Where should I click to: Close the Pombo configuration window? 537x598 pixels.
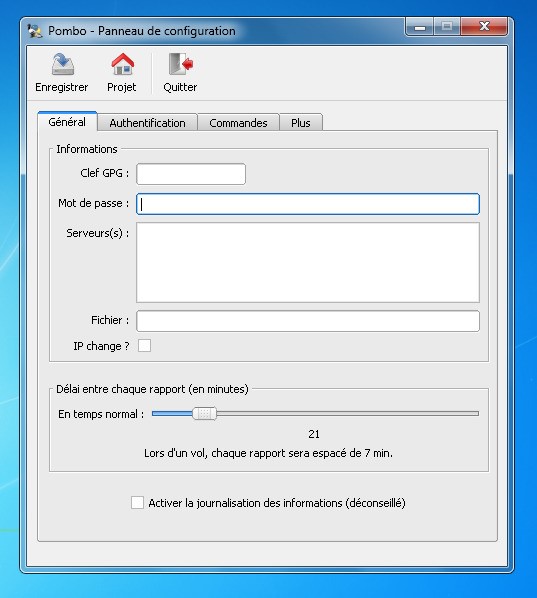coord(484,26)
